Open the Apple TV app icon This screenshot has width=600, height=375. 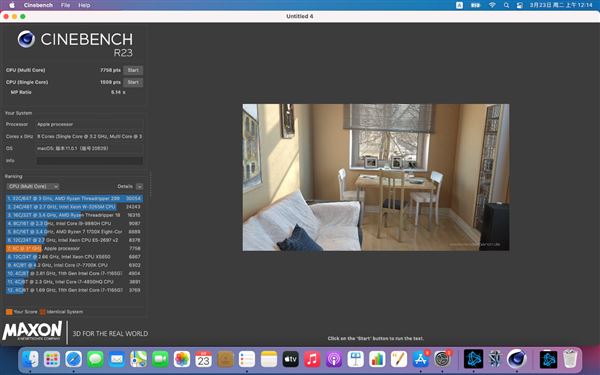(x=290, y=359)
